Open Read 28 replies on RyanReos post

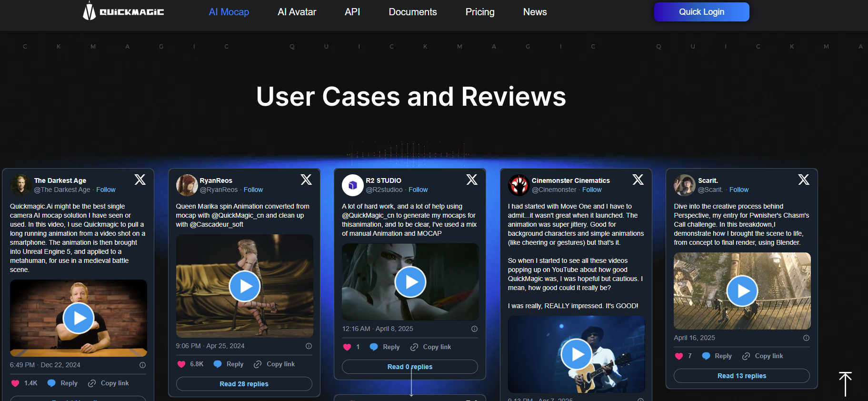pos(244,384)
